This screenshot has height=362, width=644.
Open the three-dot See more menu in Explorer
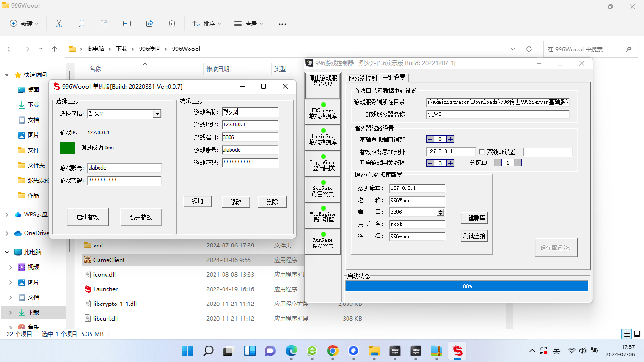click(282, 24)
